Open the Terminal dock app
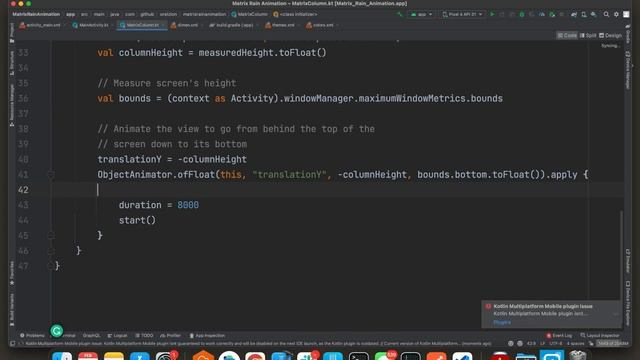The width and height of the screenshot is (640, 360). [x=359, y=356]
